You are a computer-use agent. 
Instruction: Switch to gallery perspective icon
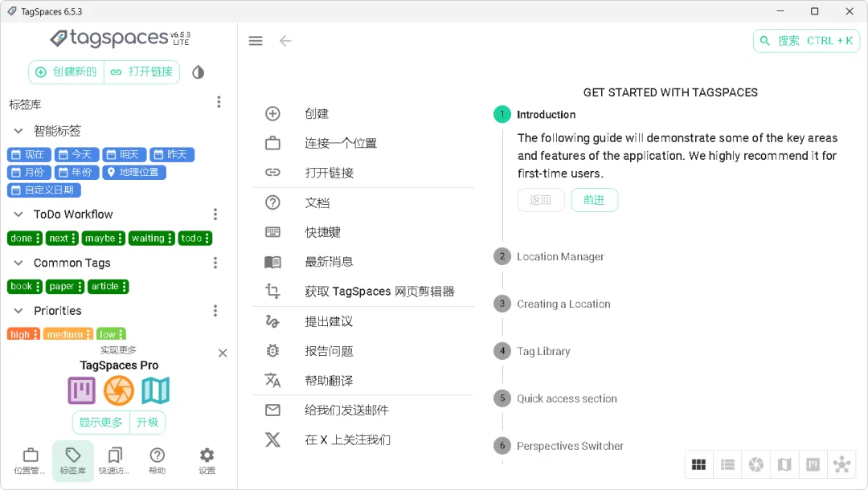(x=756, y=464)
